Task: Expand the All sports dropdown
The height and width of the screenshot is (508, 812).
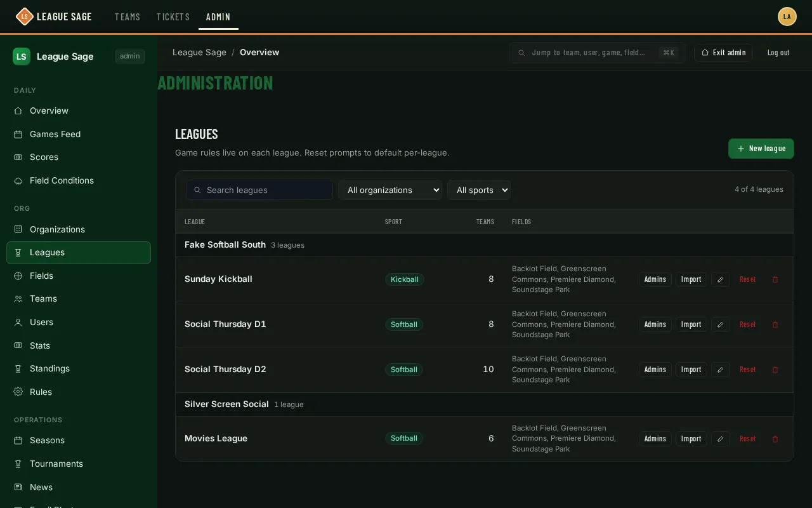Action: point(479,190)
